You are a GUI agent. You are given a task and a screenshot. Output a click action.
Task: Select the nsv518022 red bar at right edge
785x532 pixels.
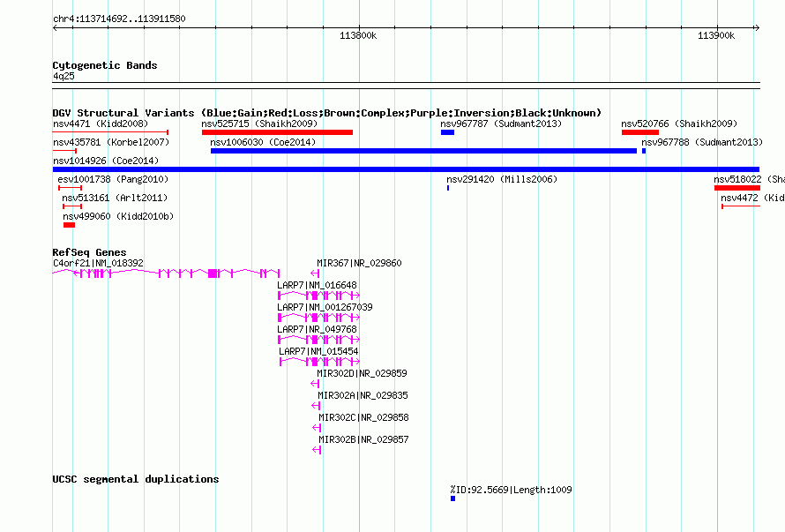click(x=737, y=188)
